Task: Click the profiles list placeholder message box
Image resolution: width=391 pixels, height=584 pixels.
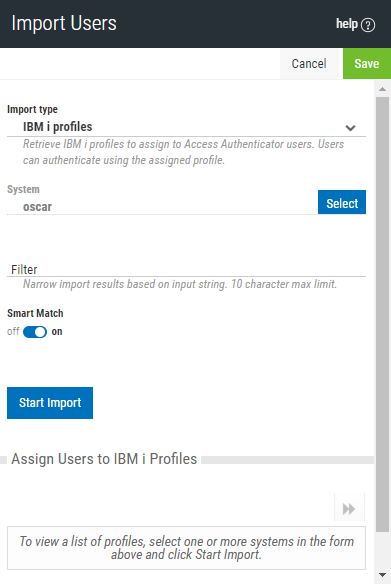Action: tap(186, 548)
